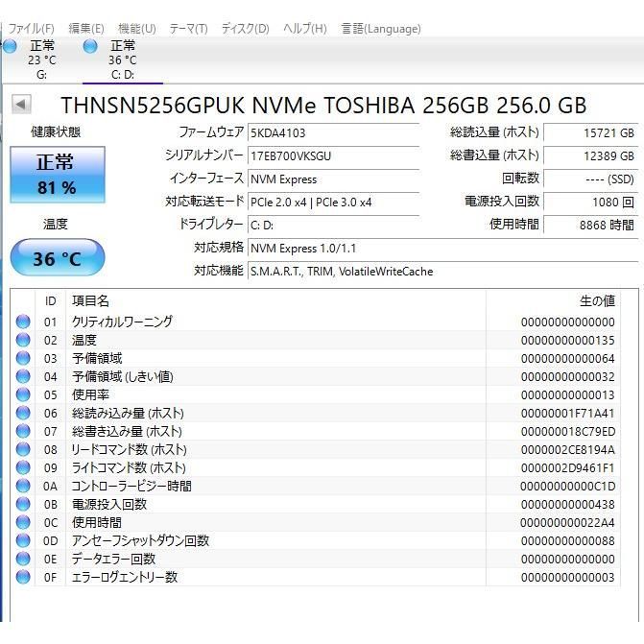This screenshot has width=644, height=644.
Task: Click the ID column header
Action: [x=51, y=300]
